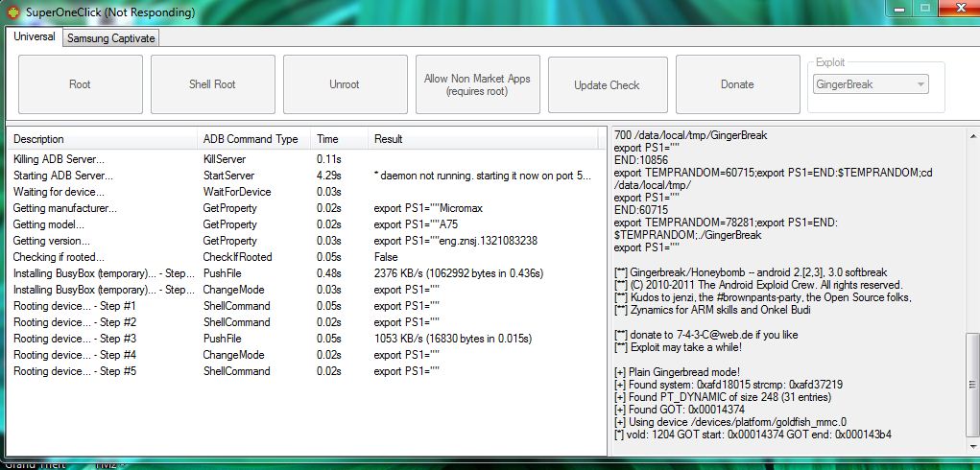Click log line 'END:60715'

[641, 210]
